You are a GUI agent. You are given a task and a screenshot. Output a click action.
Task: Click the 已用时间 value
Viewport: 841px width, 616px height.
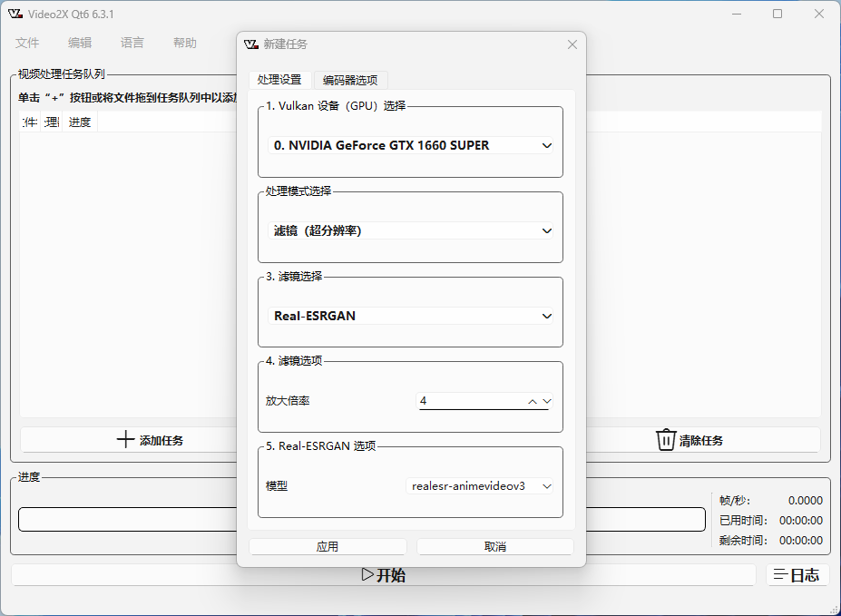click(801, 521)
